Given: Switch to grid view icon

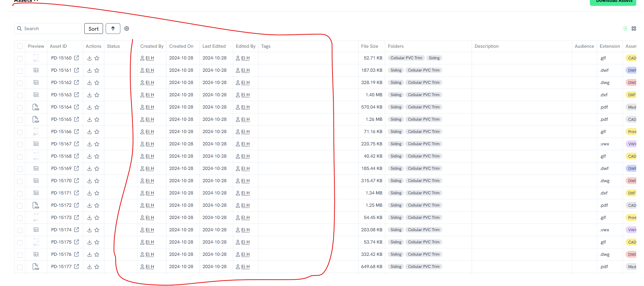Looking at the screenshot, I should click(634, 29).
